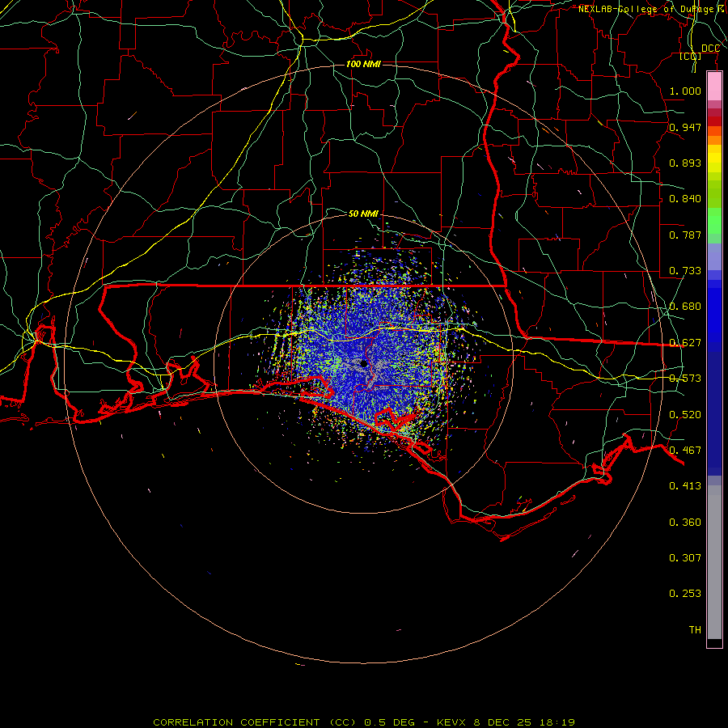
Task: Click the 0.360 legend value
Action: click(685, 523)
